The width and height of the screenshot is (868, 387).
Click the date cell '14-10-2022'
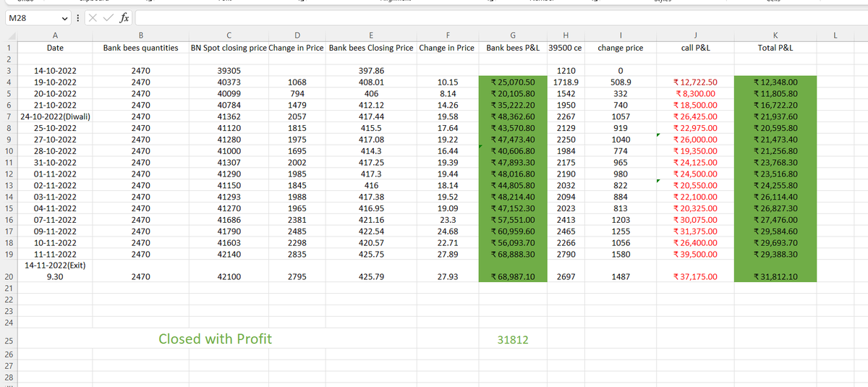click(x=54, y=71)
